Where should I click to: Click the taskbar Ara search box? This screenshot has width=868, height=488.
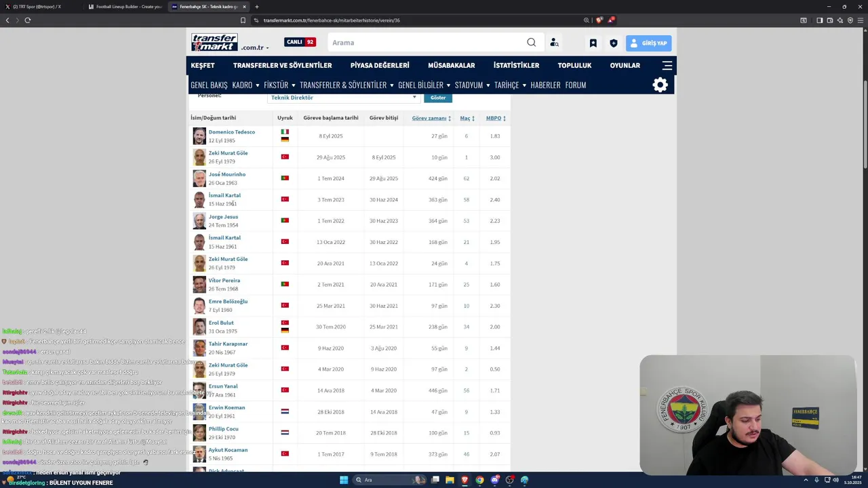pos(390,480)
